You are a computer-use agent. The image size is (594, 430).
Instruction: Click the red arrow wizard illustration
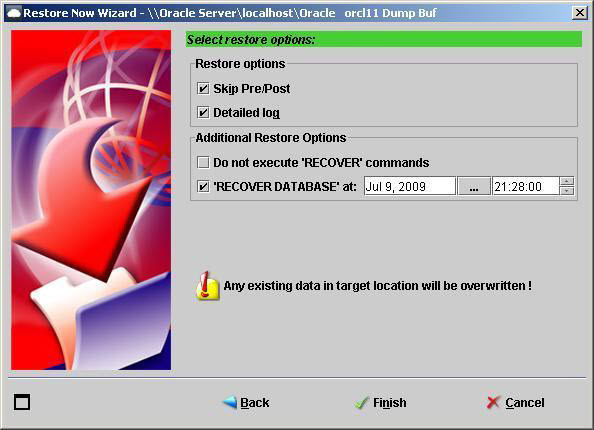click(x=91, y=200)
